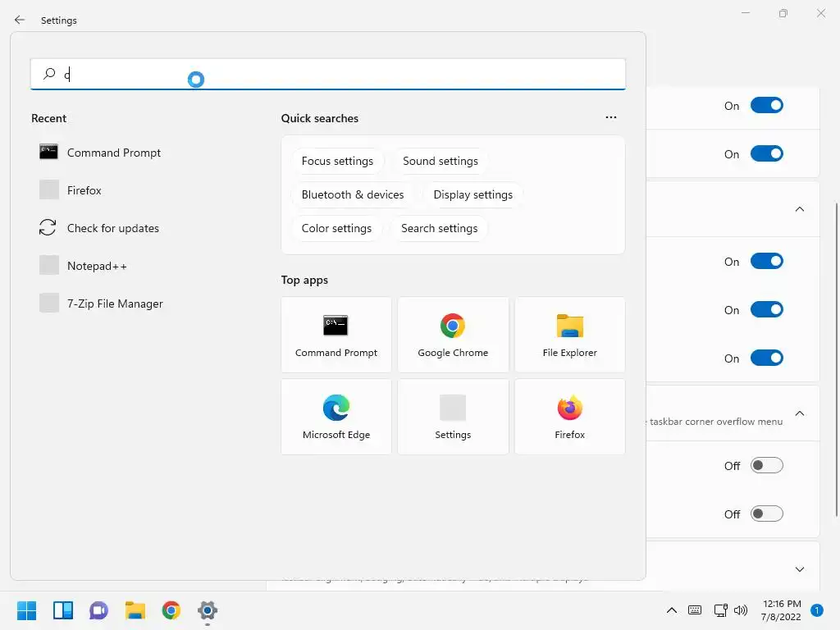Open Google Chrome from the taskbar
The image size is (840, 630).
coord(171,610)
